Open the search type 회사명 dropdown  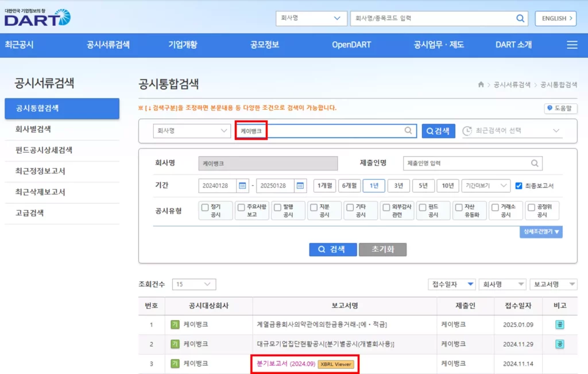coord(192,131)
